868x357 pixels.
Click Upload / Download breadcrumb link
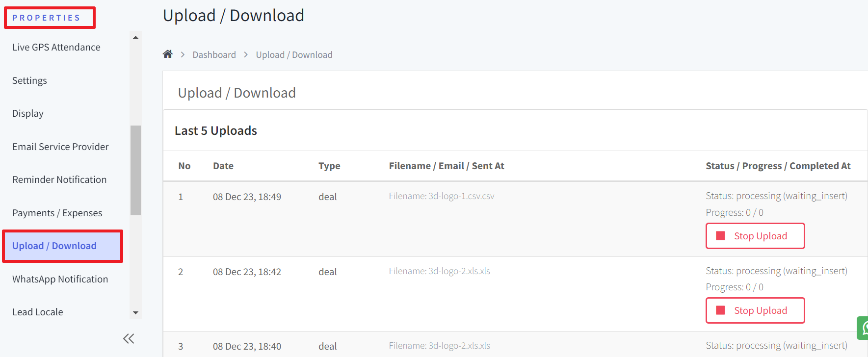click(294, 54)
